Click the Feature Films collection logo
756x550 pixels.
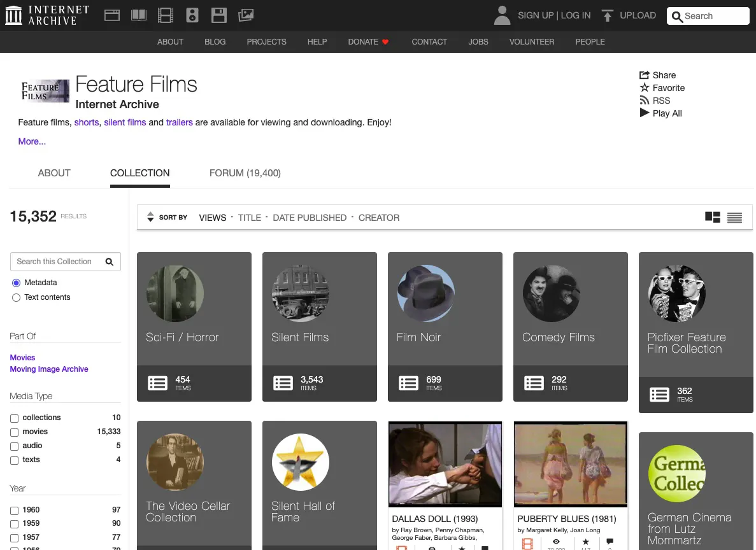45,90
